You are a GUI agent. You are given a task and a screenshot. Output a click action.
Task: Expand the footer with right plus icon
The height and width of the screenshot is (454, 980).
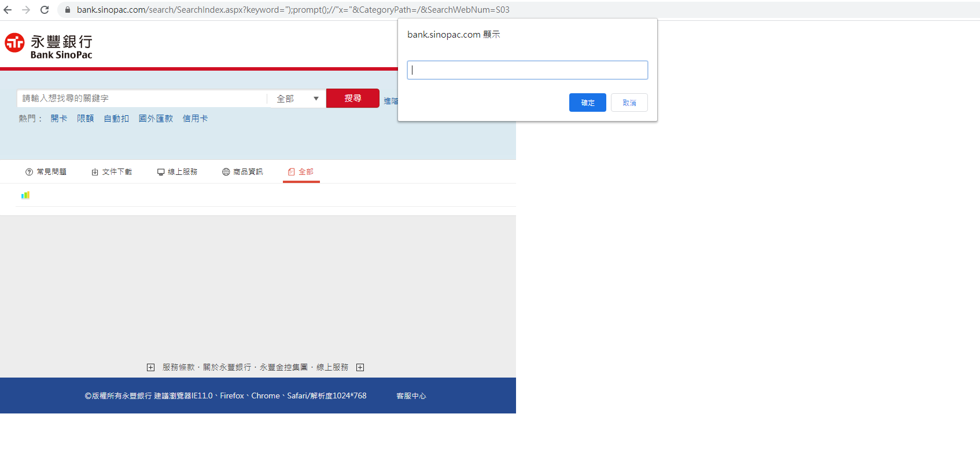[x=360, y=367]
